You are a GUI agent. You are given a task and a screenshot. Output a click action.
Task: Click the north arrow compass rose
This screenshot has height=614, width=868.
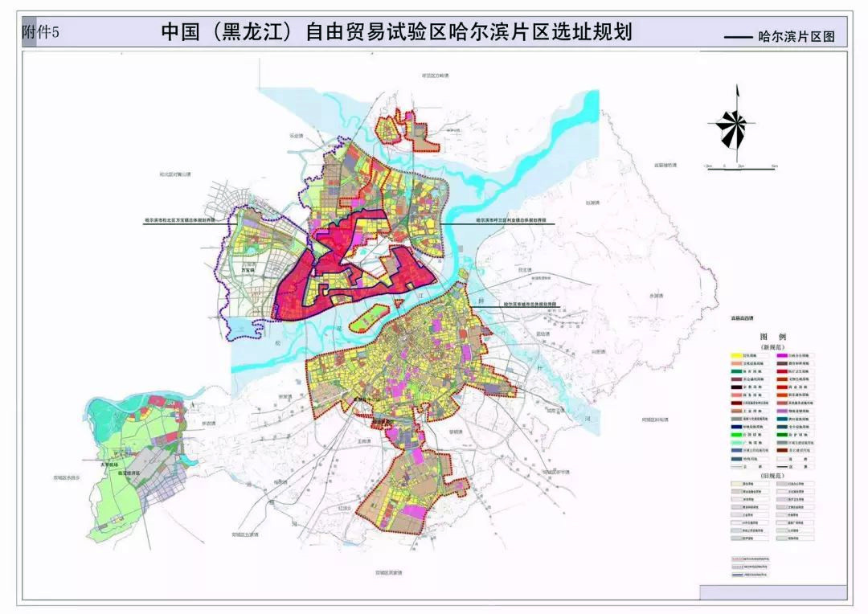pyautogui.click(x=730, y=126)
